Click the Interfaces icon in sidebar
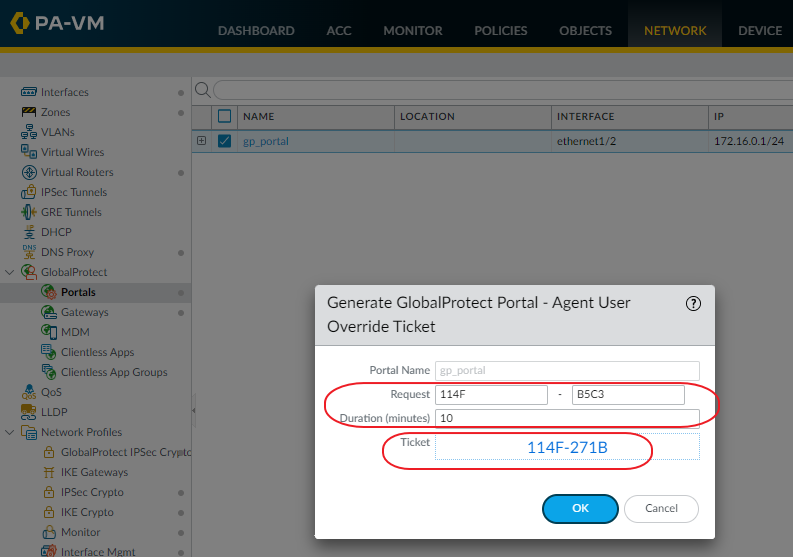 [x=29, y=92]
